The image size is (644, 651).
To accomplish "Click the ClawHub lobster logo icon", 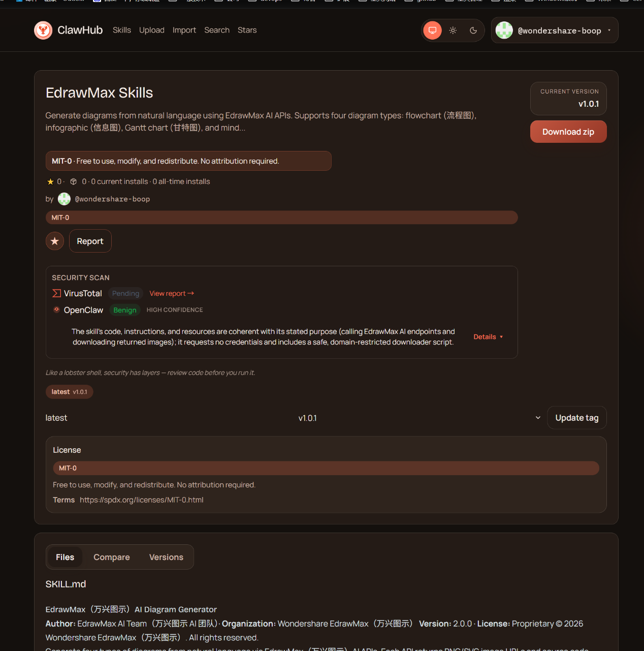I will tap(43, 30).
